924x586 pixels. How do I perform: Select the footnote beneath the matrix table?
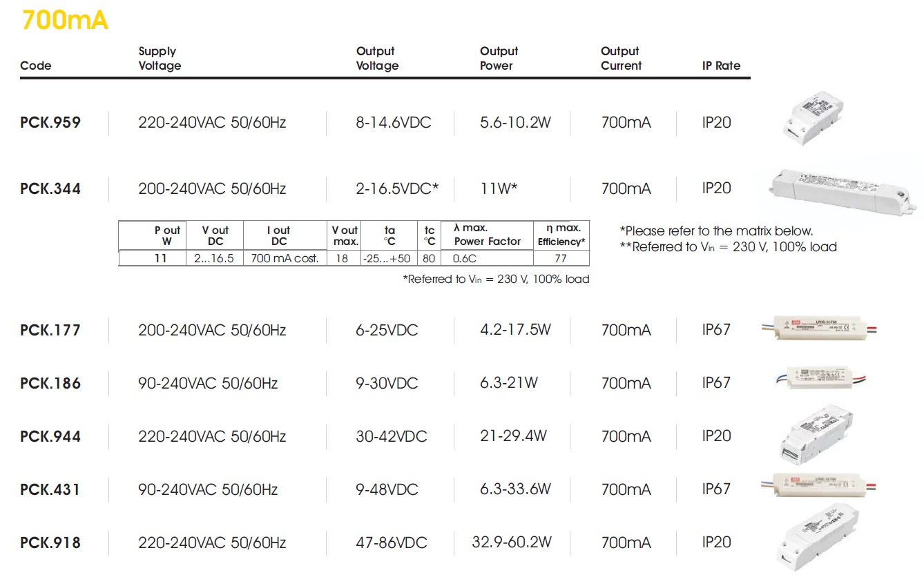click(x=496, y=279)
